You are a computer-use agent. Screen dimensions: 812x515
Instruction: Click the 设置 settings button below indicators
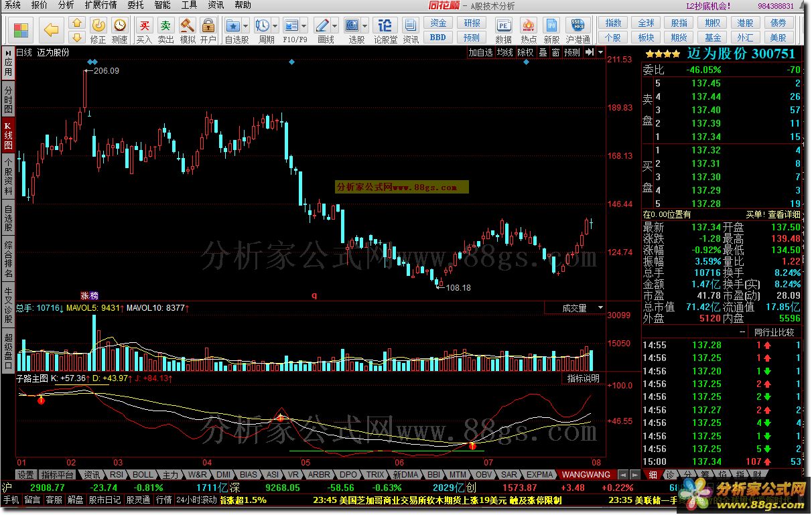coord(26,474)
